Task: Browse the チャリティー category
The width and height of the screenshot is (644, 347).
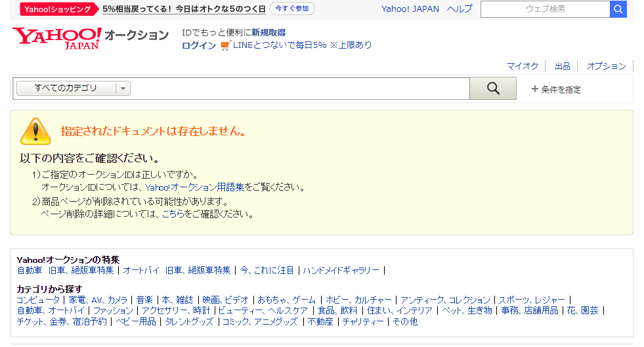Action: pyautogui.click(x=363, y=321)
